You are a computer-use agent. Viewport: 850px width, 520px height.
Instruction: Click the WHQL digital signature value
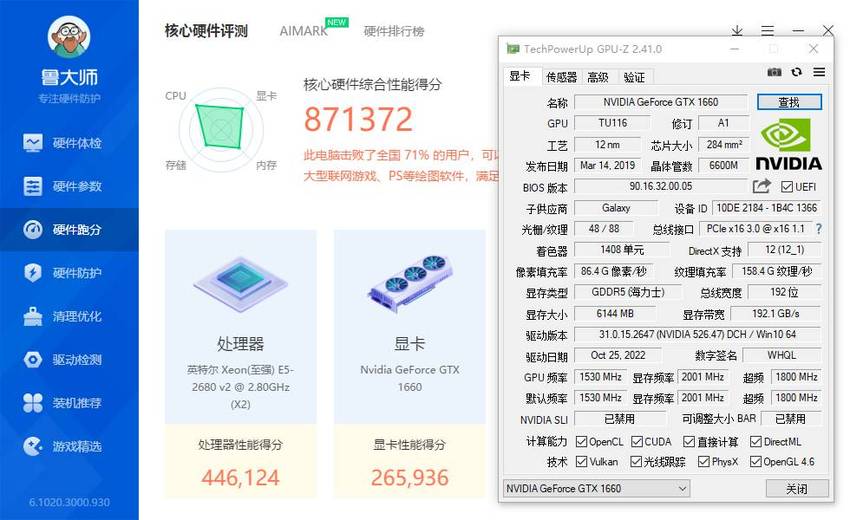click(782, 355)
